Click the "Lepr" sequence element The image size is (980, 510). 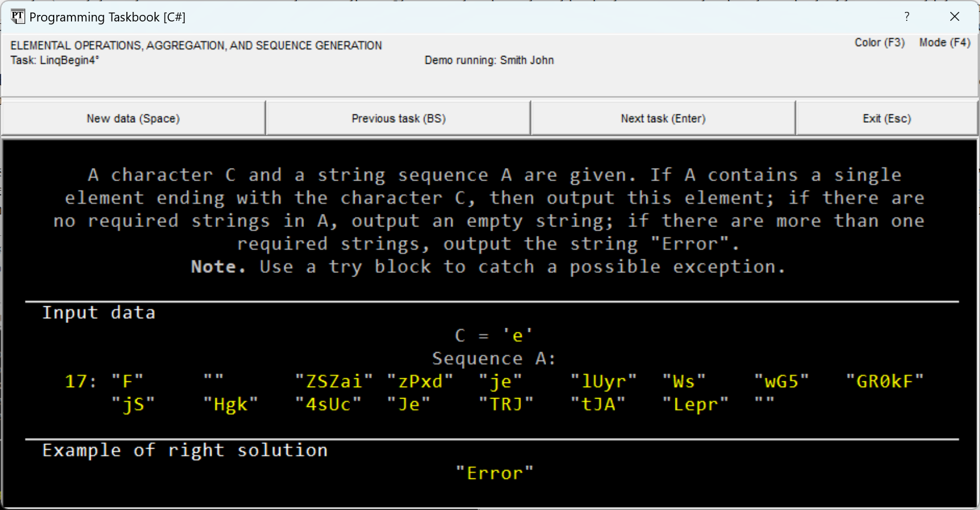(x=696, y=405)
